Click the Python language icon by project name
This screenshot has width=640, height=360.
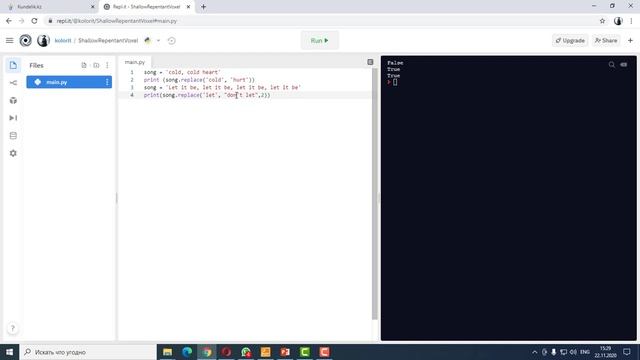148,40
